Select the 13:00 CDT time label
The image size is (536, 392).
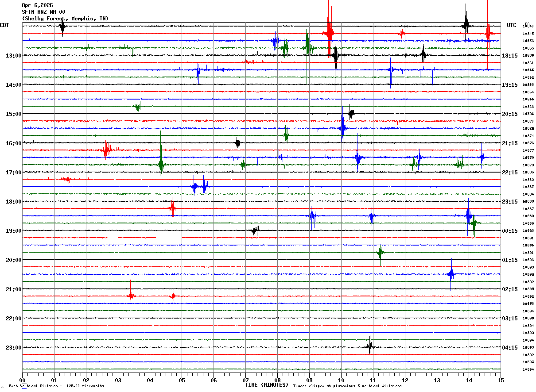click(x=14, y=56)
